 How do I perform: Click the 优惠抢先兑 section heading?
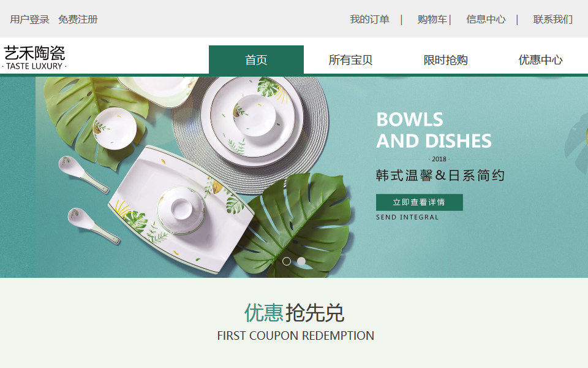point(294,313)
